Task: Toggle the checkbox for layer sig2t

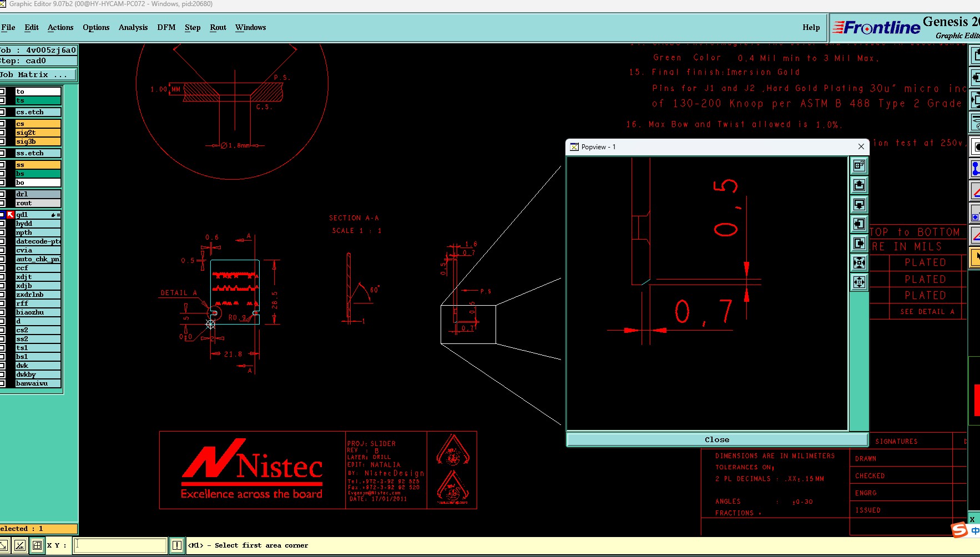Action: point(2,133)
